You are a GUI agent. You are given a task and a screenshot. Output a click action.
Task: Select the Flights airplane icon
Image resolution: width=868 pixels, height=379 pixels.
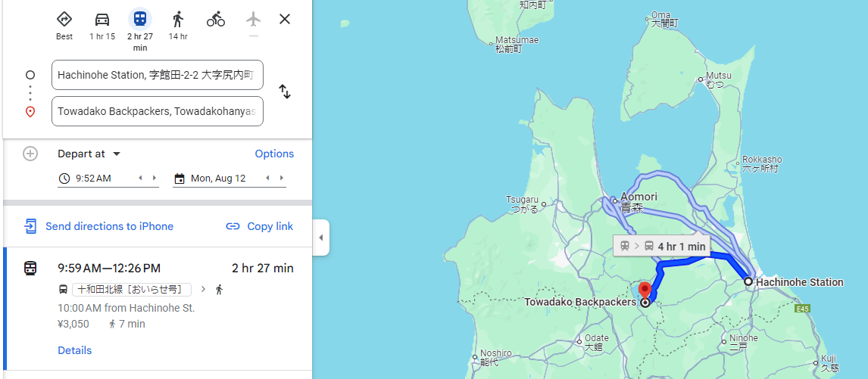point(254,20)
